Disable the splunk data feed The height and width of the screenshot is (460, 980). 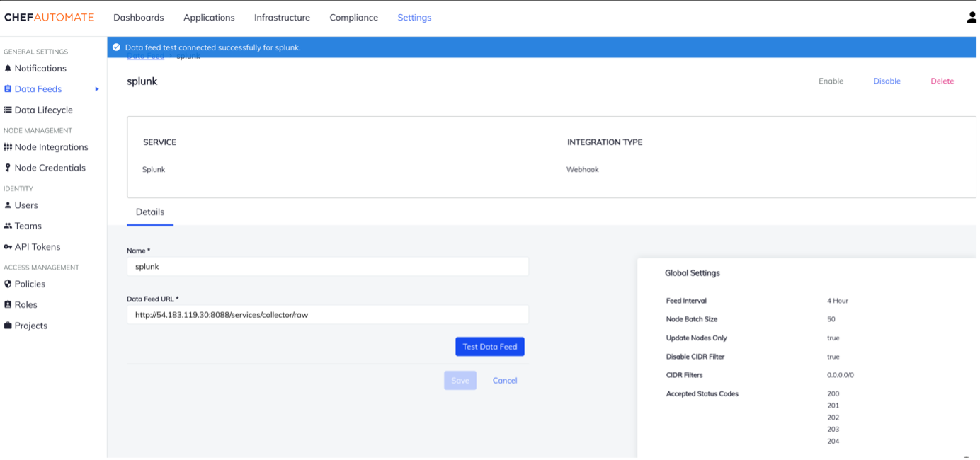[887, 81]
